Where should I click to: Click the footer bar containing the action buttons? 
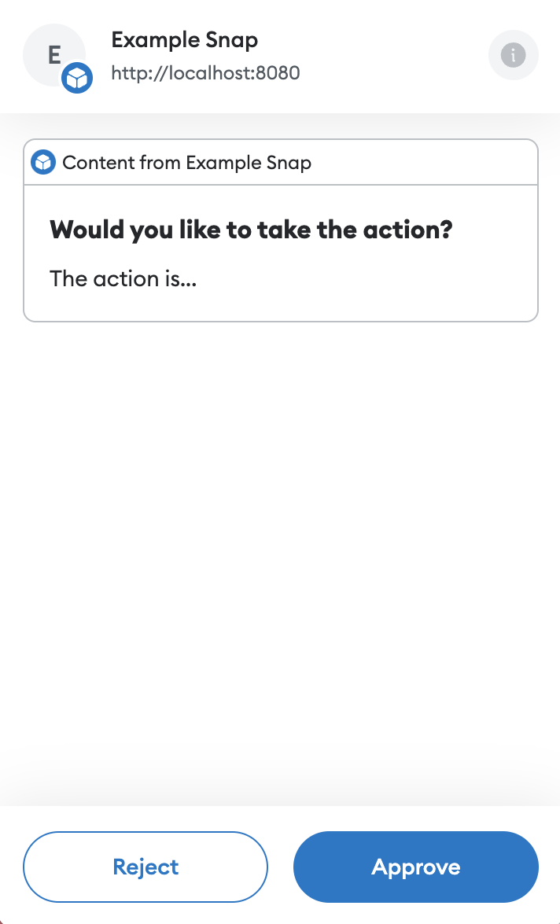(x=280, y=867)
